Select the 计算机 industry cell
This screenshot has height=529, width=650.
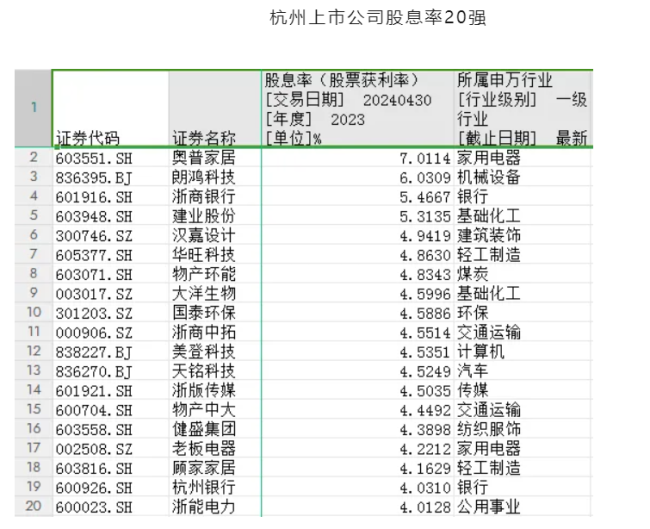[523, 352]
